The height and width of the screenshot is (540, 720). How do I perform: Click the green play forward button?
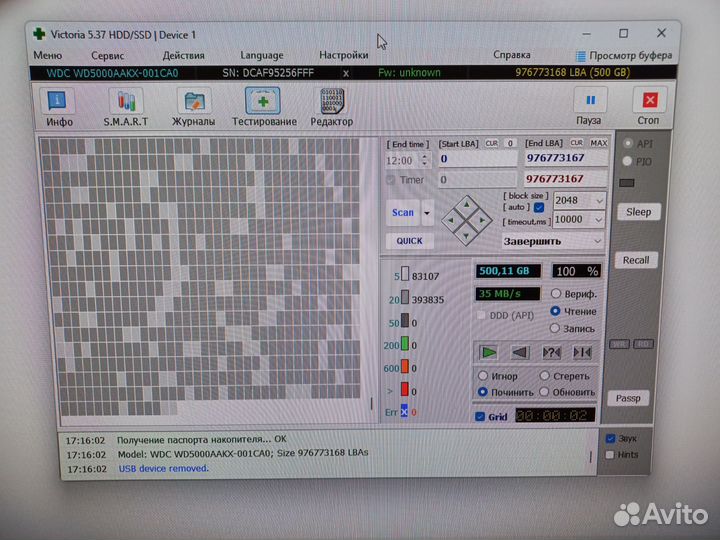pyautogui.click(x=488, y=353)
